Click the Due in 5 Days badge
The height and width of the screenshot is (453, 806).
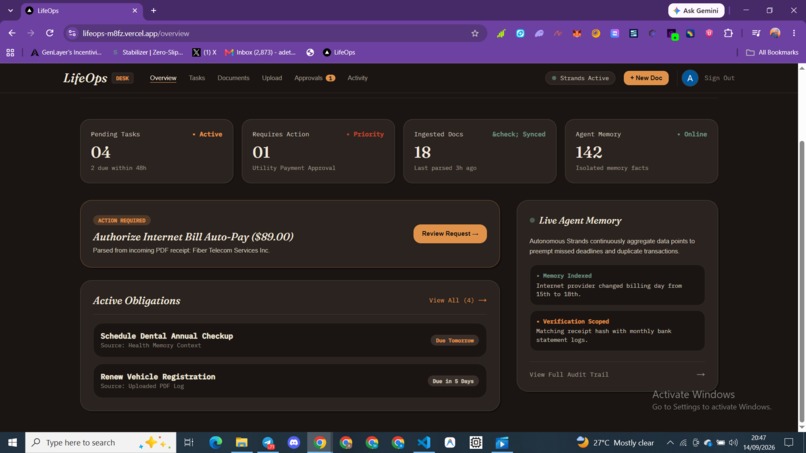[x=453, y=381]
